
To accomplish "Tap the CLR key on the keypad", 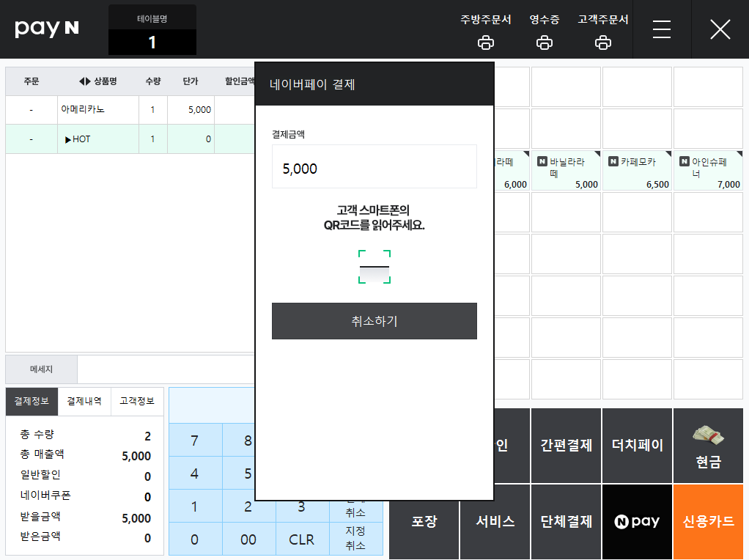I will click(301, 539).
